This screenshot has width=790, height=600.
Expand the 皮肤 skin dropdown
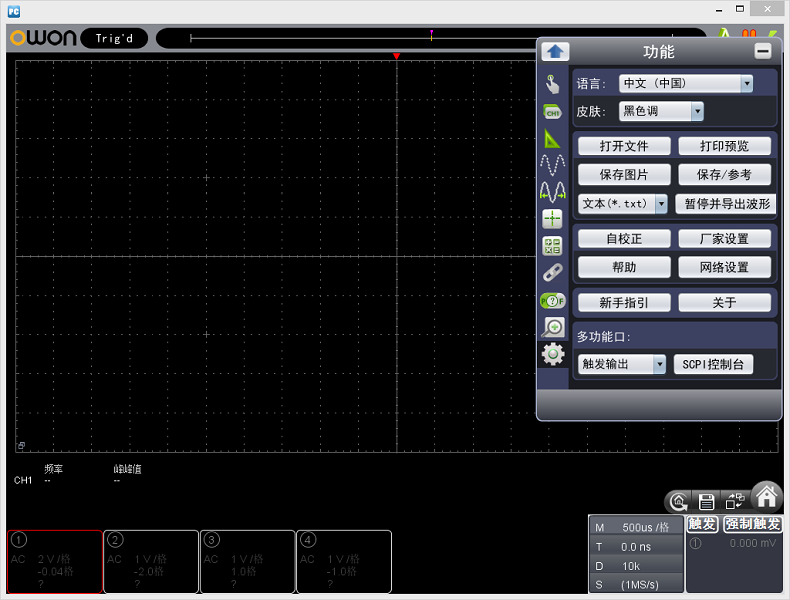point(661,112)
